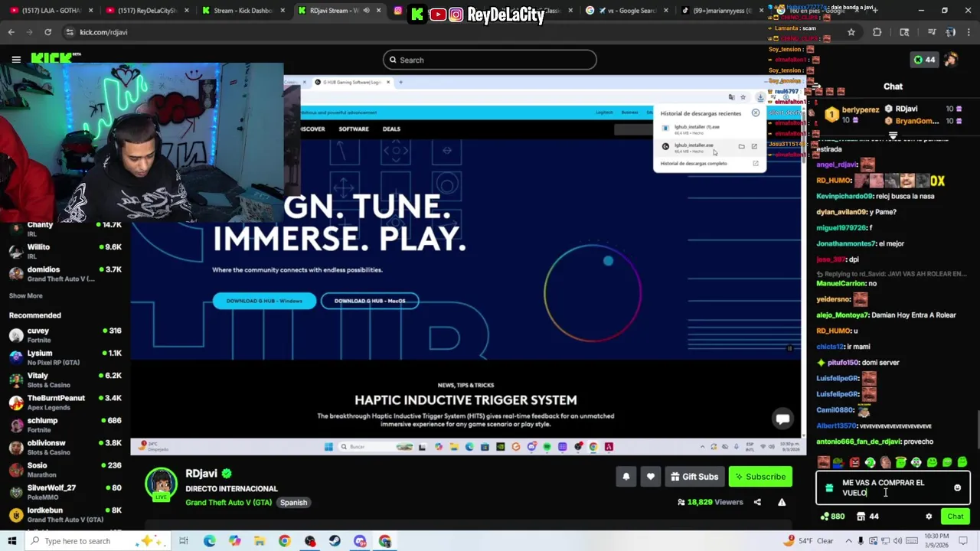The height and width of the screenshot is (551, 980).
Task: Mute the RDjavi Stream tab audio
Action: [366, 11]
